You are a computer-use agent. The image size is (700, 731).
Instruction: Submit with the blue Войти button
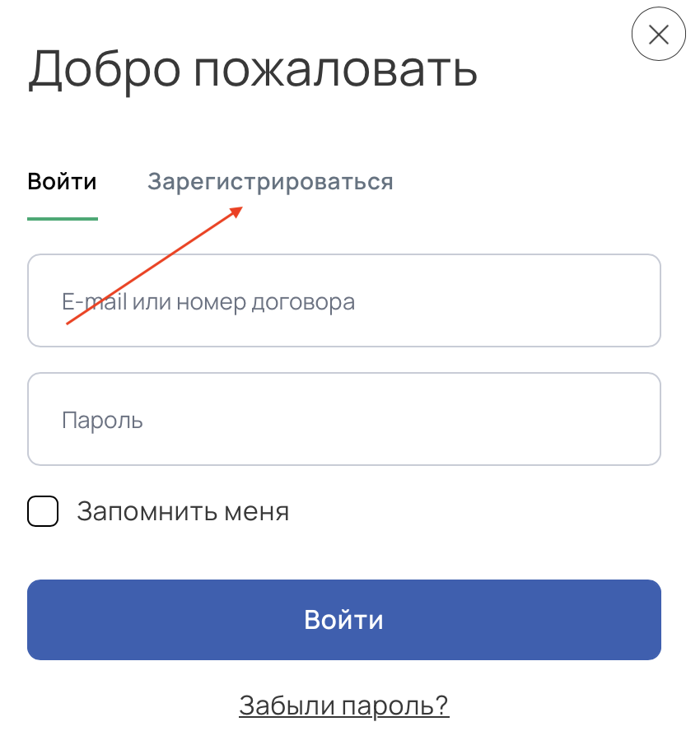coord(344,620)
